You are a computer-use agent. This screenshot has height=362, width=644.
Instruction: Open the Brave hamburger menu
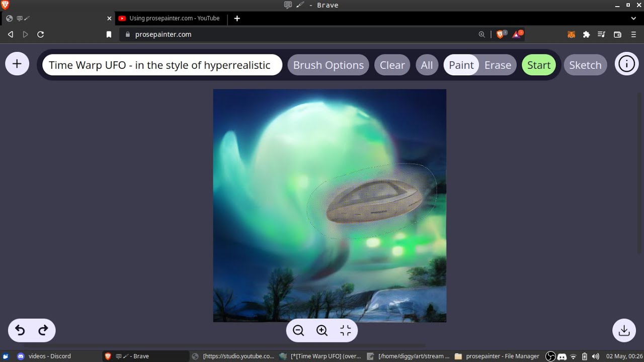634,34
